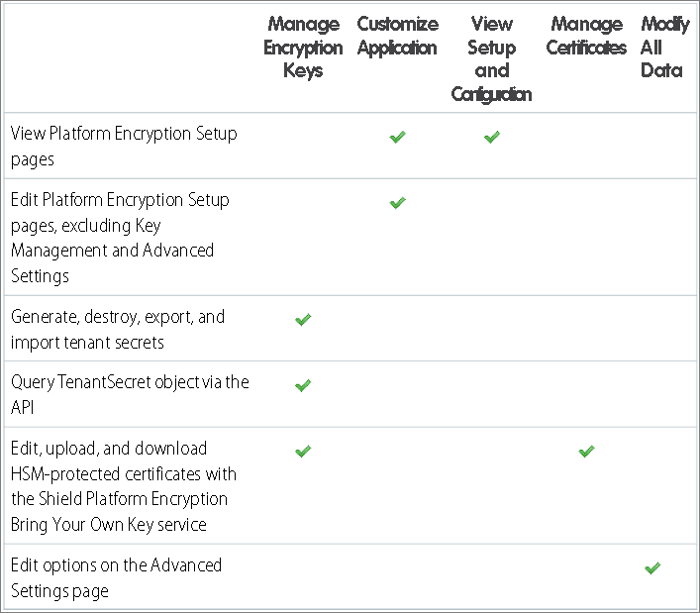700x613 pixels.
Task: Click Edit options on the Advanced Settings page
Action: click(x=116, y=577)
